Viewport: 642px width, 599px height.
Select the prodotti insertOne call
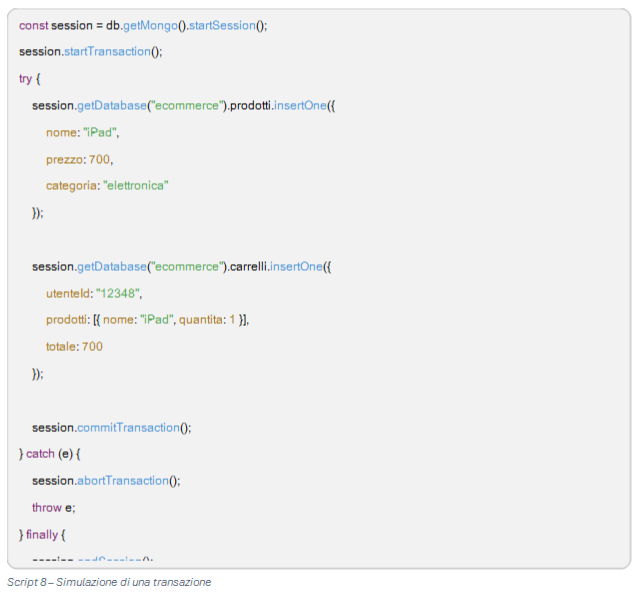[x=300, y=106]
